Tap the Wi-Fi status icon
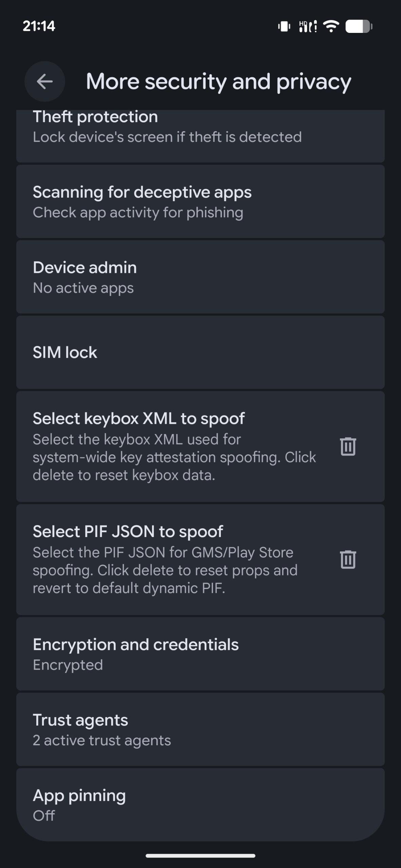 [x=331, y=26]
